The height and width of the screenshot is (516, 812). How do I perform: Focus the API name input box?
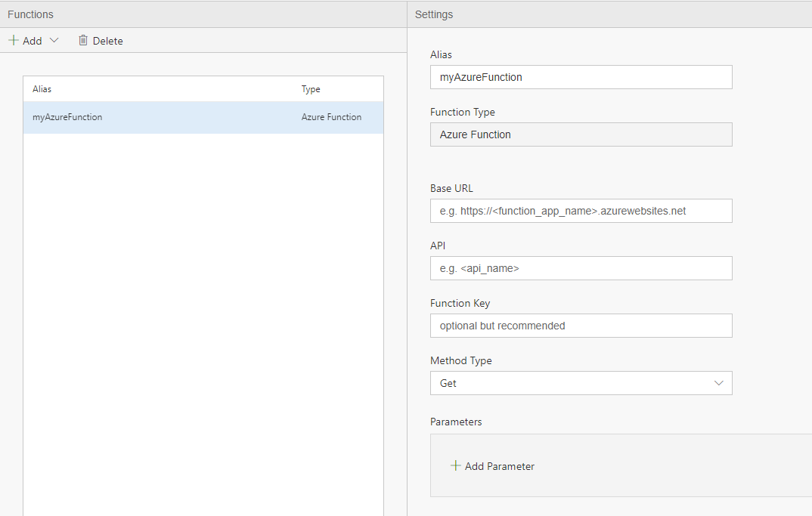point(581,268)
